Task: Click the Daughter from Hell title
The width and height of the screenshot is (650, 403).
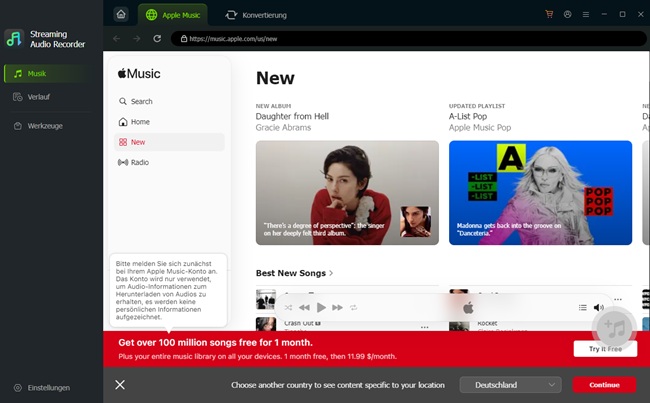Action: point(292,117)
